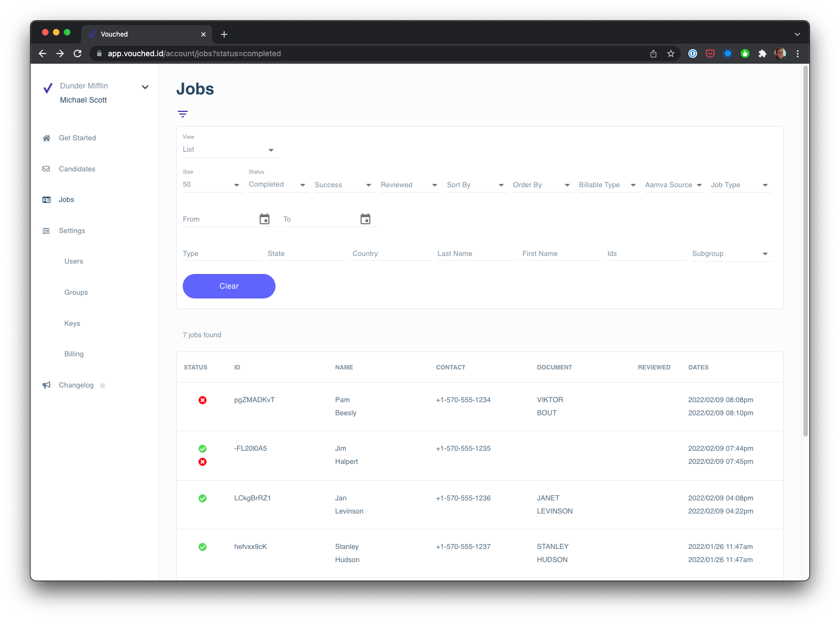Click the red failed status icon for Pam Beesly
The image size is (840, 621).
202,400
